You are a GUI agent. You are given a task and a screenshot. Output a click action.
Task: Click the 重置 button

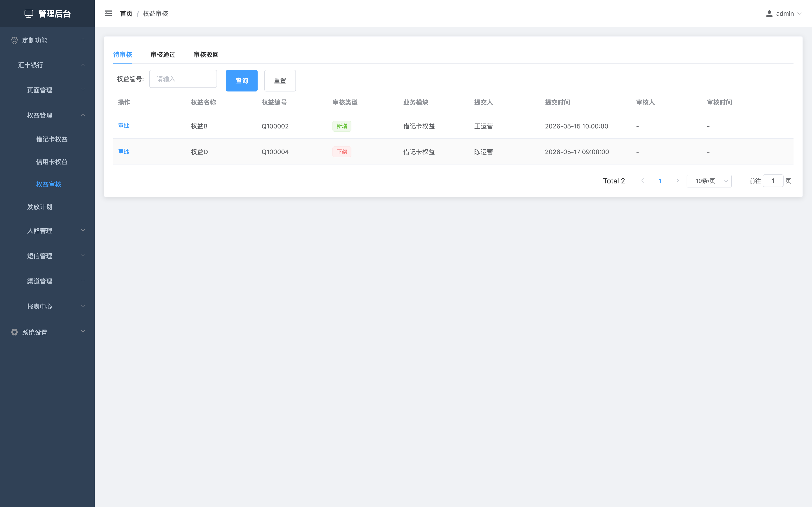click(x=280, y=80)
